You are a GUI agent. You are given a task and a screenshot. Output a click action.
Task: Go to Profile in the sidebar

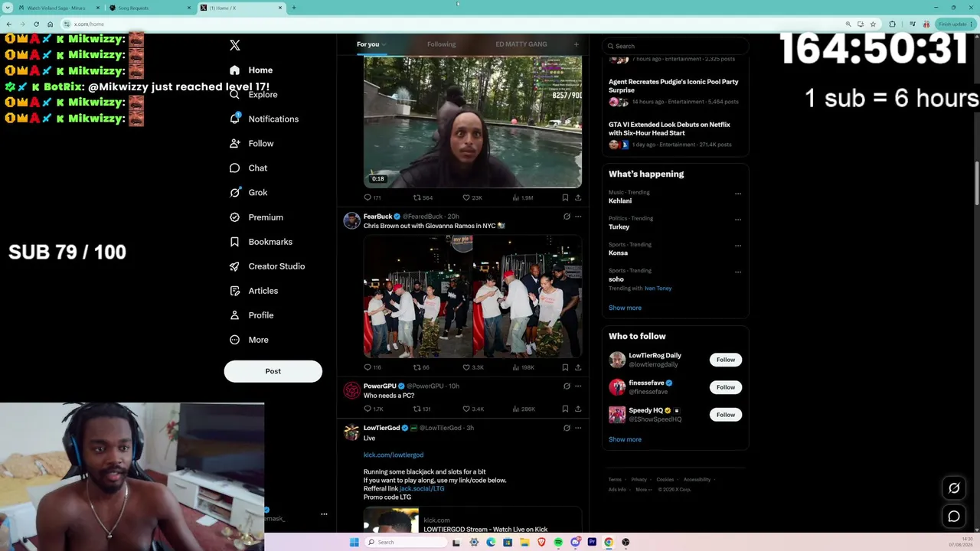[x=251, y=315]
